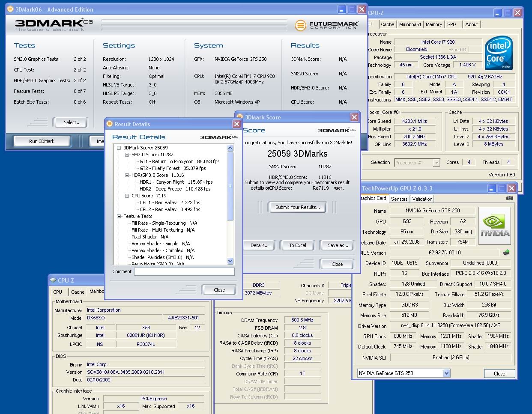This screenshot has height=414, width=532.
Task: Close the 3DMark Score window with the X
Action: pyautogui.click(x=354, y=117)
